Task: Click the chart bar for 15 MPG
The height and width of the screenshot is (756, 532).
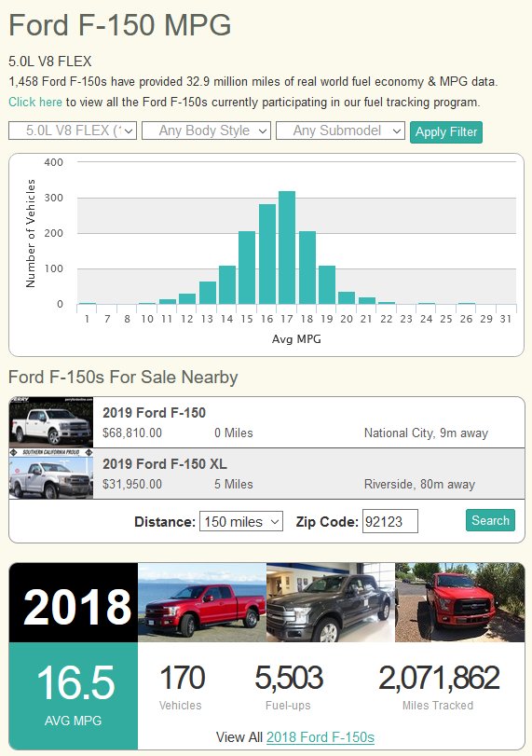Action: 247,268
